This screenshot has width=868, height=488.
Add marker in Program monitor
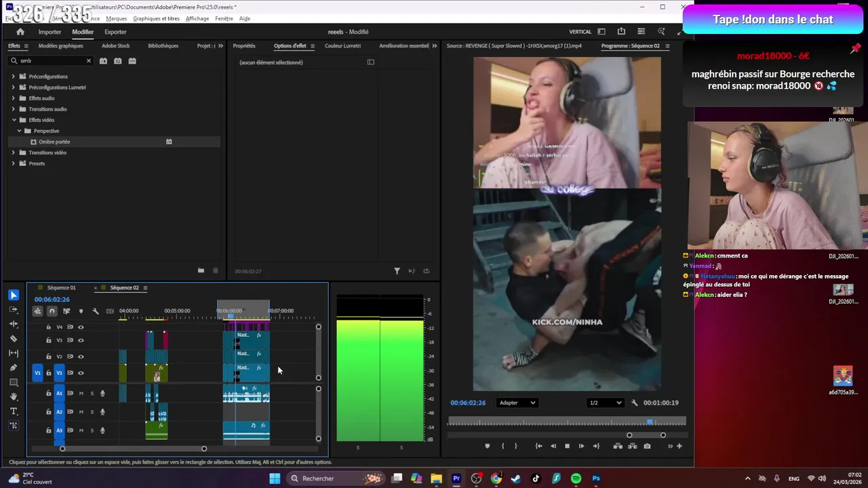[487, 446]
